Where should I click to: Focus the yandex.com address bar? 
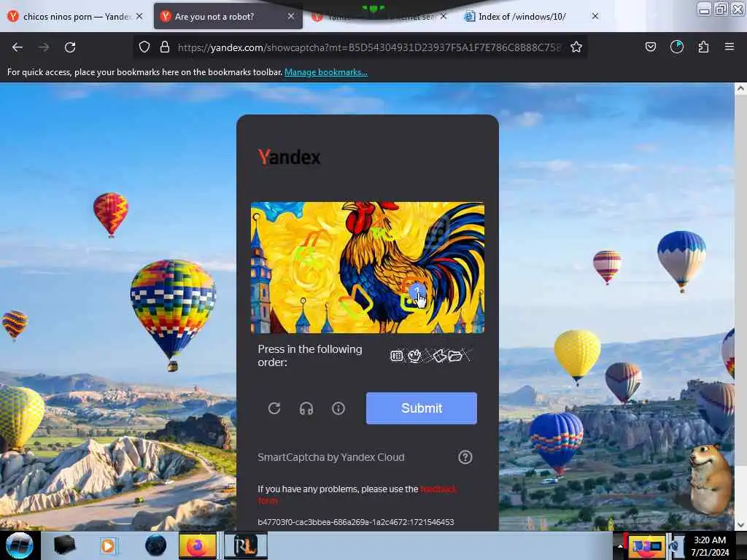(369, 47)
